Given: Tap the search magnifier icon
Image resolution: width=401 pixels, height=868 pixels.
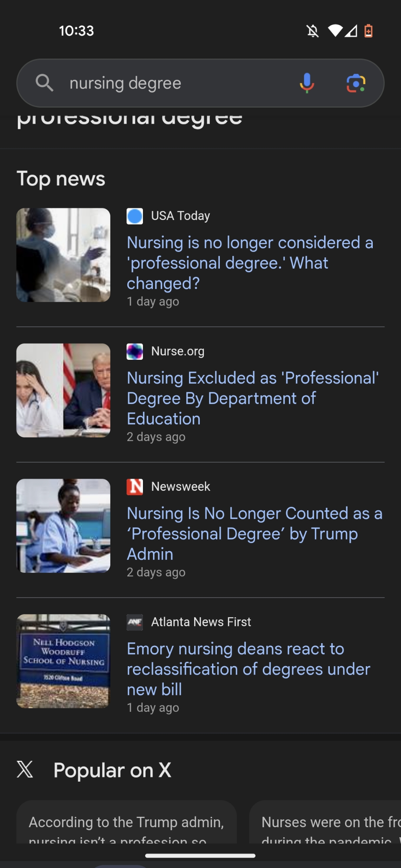Looking at the screenshot, I should [x=44, y=82].
